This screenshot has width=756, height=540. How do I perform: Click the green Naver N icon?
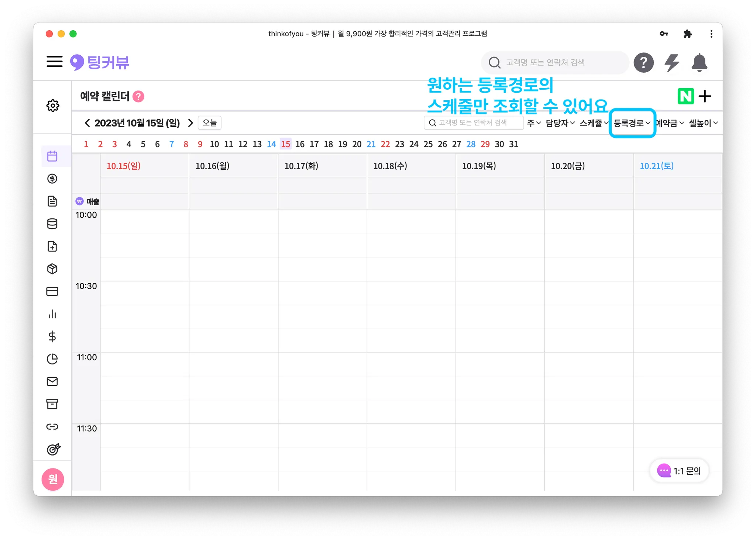pos(685,96)
